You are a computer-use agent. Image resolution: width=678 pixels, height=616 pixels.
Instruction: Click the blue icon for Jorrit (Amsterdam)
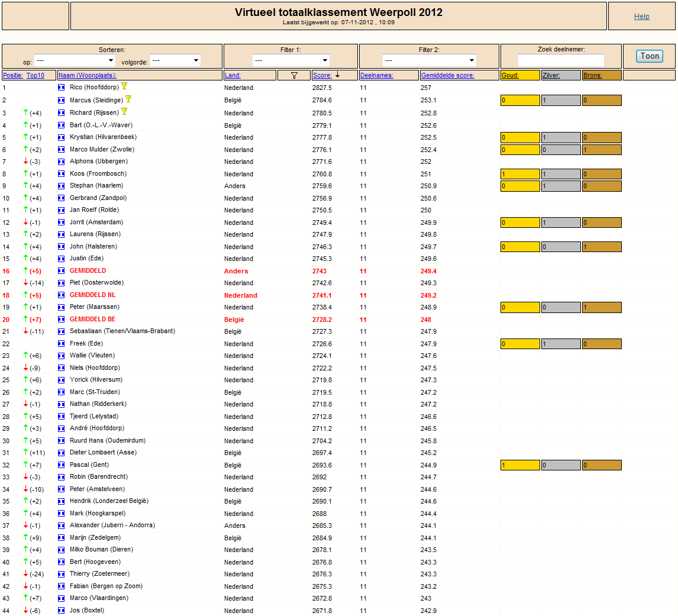tap(62, 222)
